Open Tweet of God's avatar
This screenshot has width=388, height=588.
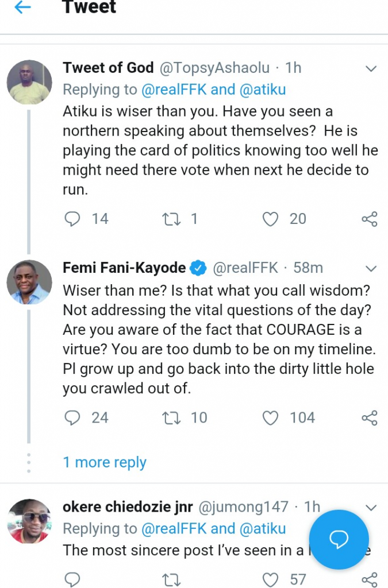click(29, 82)
